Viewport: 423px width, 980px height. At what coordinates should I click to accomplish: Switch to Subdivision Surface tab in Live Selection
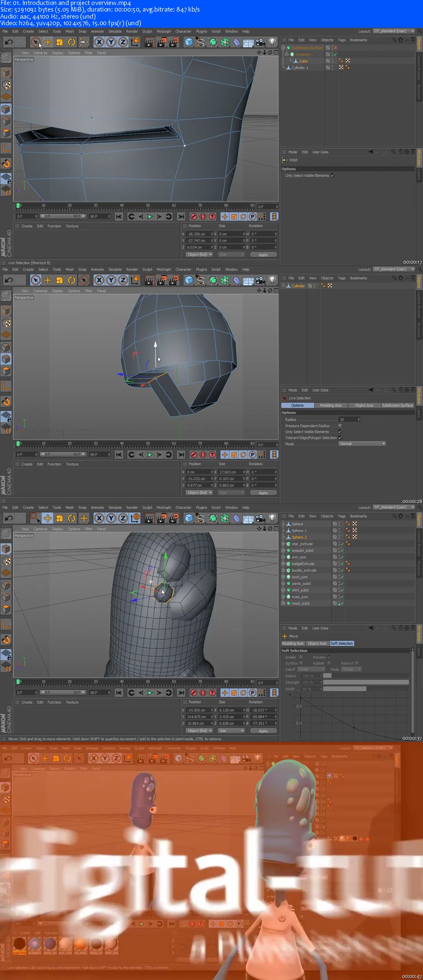(x=397, y=405)
